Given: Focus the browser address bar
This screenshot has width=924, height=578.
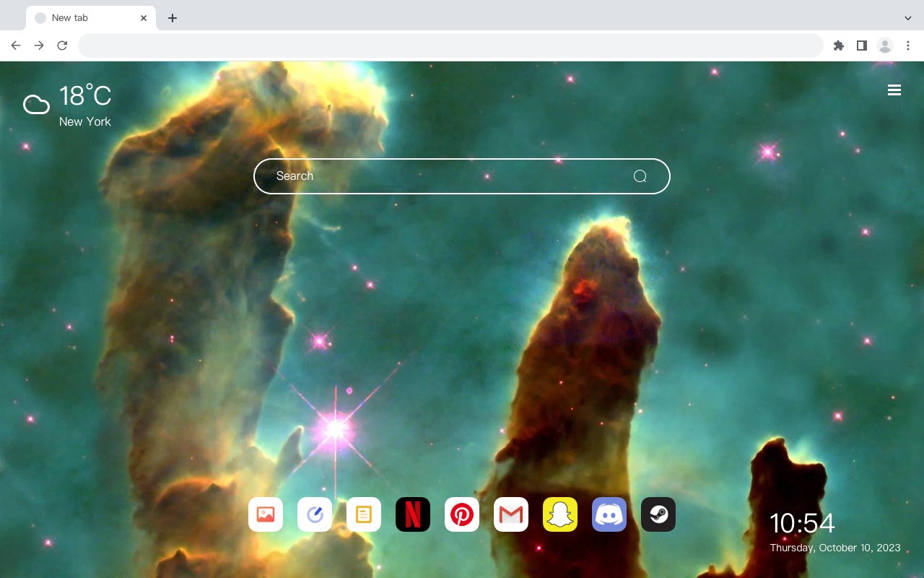Looking at the screenshot, I should (450, 46).
